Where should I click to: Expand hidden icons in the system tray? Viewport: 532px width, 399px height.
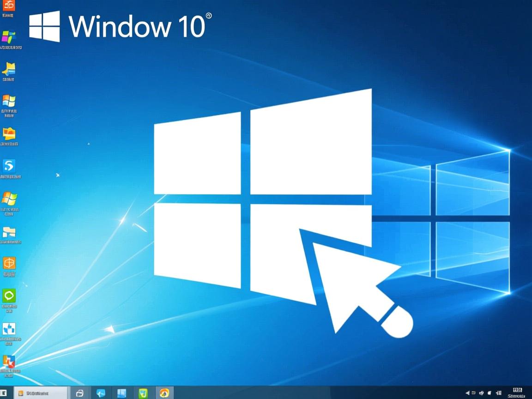467,393
